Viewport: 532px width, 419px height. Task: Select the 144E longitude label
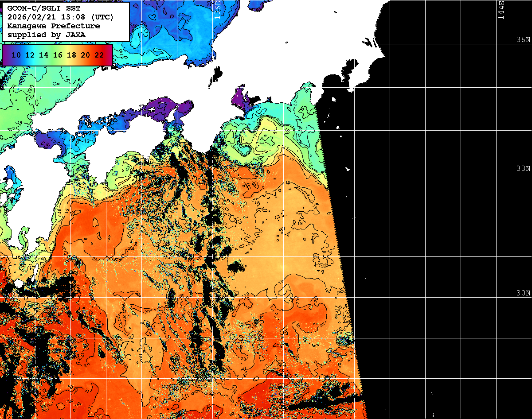501,10
